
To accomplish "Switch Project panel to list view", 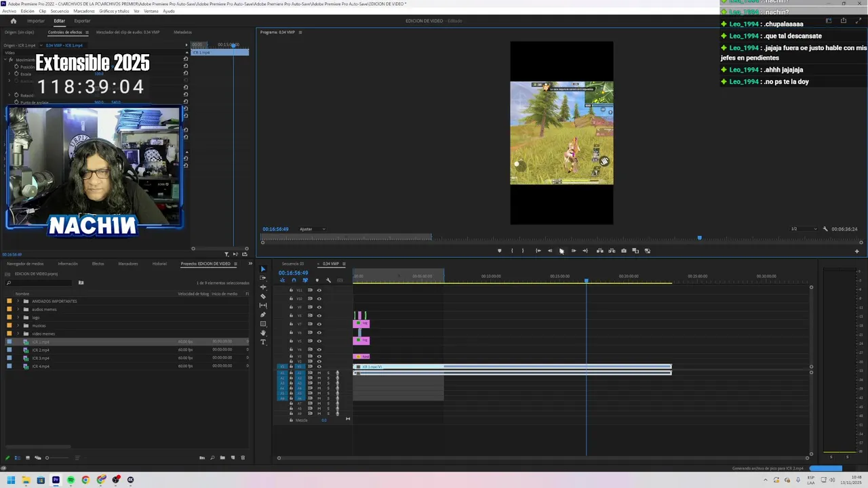I will (x=18, y=457).
